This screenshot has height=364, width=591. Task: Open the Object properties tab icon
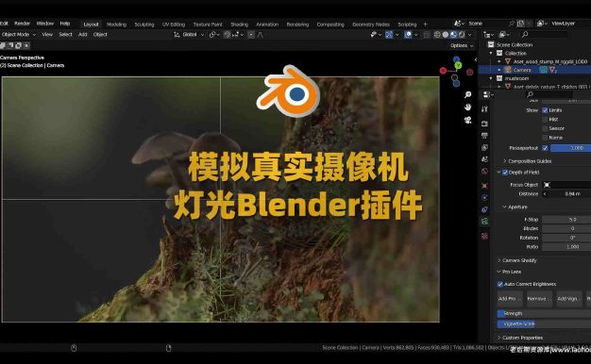pyautogui.click(x=484, y=186)
